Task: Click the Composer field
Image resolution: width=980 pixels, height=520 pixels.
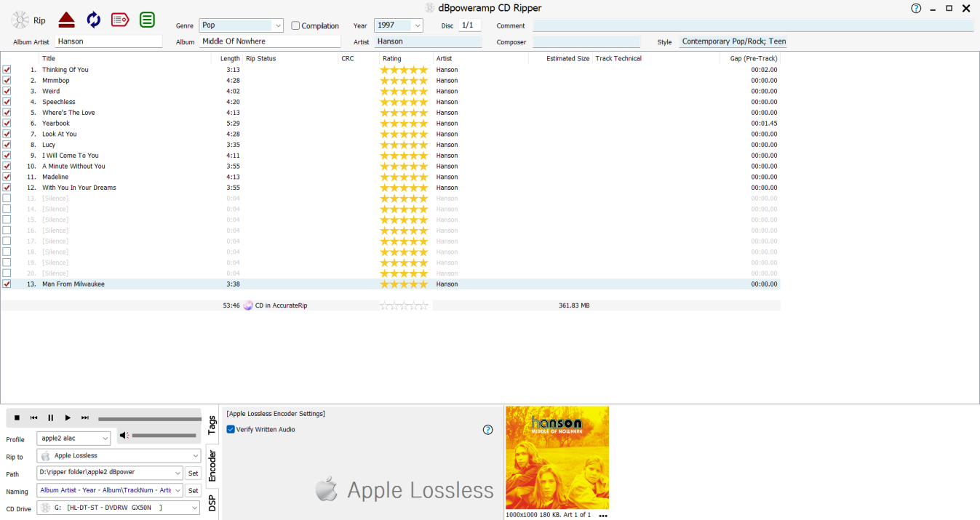Action: (586, 42)
